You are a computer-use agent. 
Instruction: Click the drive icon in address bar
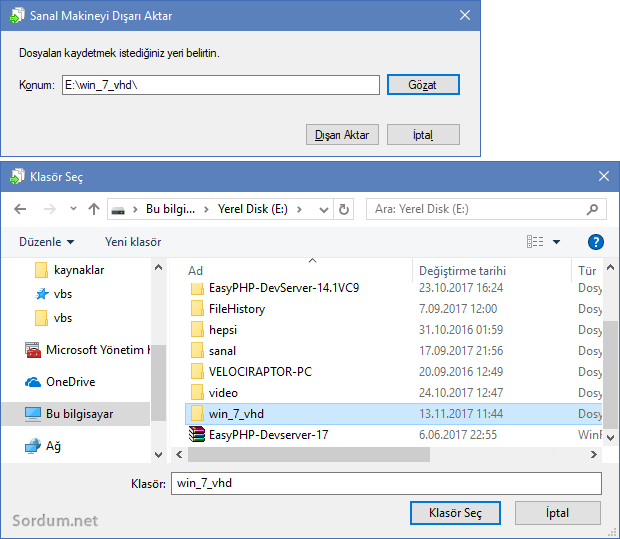click(118, 210)
